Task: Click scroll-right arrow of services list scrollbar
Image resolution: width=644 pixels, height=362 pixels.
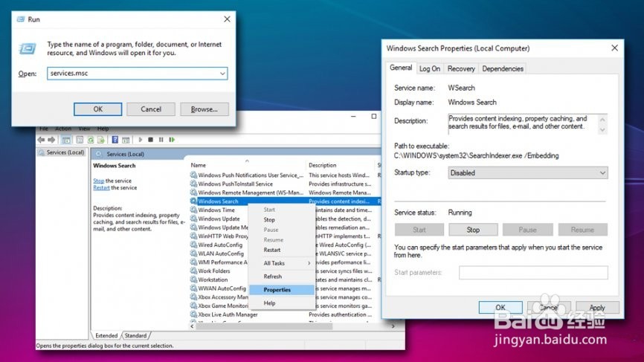Action: 393,326
